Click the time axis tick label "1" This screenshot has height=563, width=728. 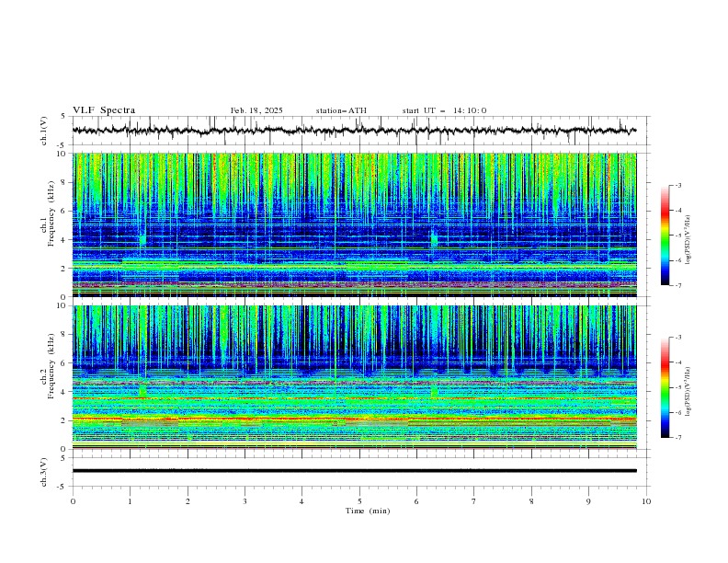click(130, 501)
